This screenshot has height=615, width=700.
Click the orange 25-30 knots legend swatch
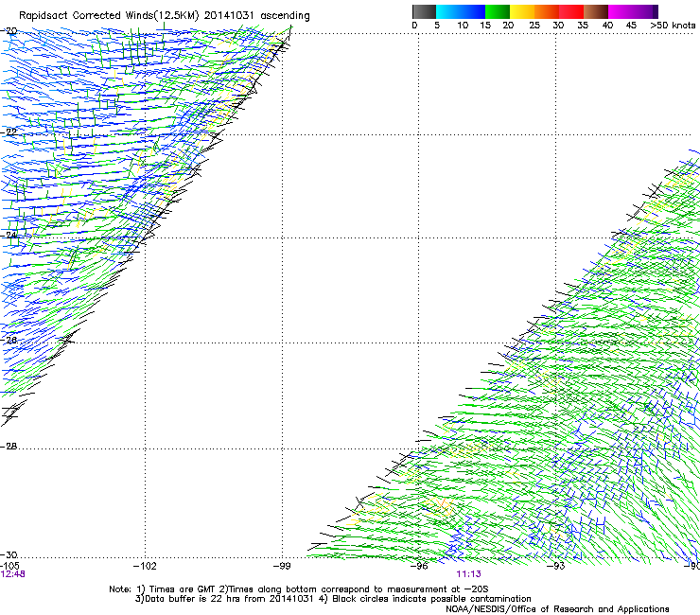tap(547, 11)
